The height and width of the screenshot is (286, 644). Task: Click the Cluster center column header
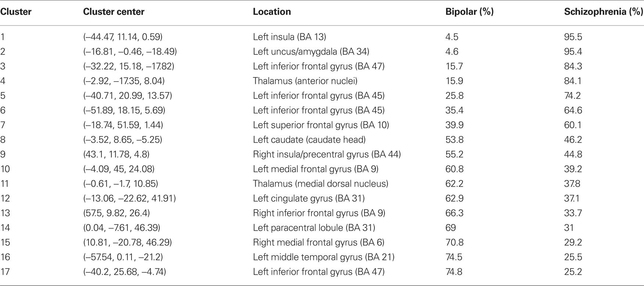point(114,12)
